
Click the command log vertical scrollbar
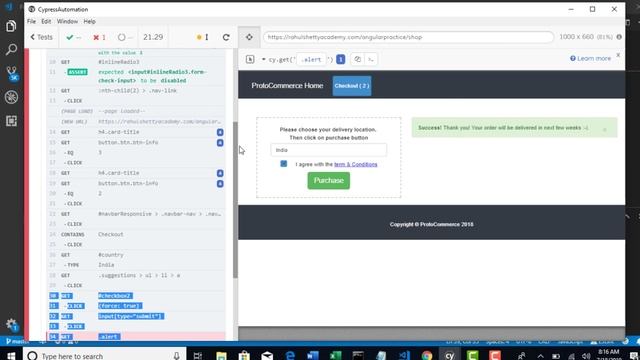point(235,200)
